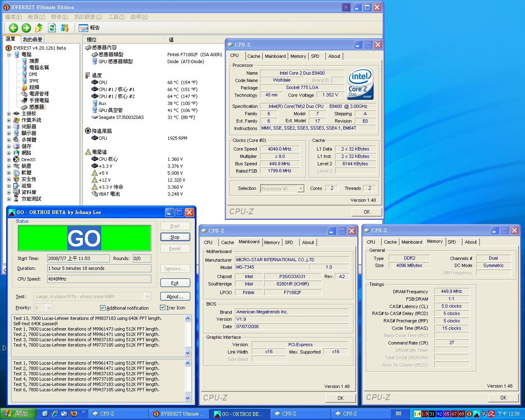Open the 工具(T) tools menu in EVEREST
Screen dimensions: 525x420
(x=116, y=17)
